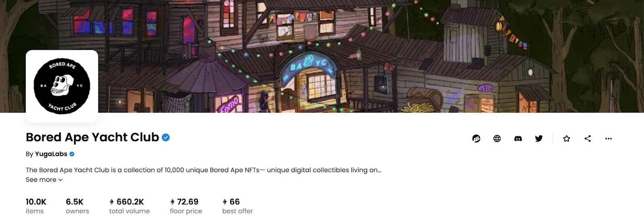Click the truncated collection description text

pos(203,170)
